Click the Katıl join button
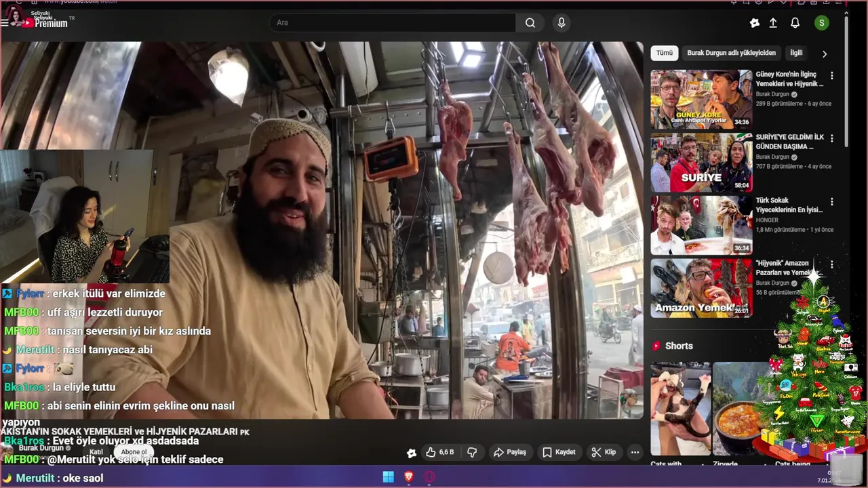This screenshot has width=868, height=488. pyautogui.click(x=96, y=452)
